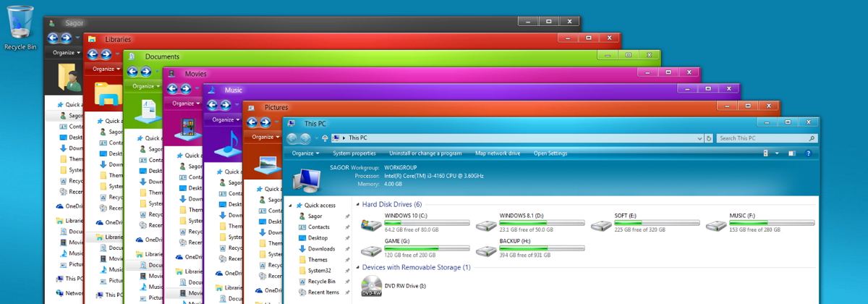The width and height of the screenshot is (868, 304).
Task: Open Organize dropdown in Movies window
Action: coord(186,103)
